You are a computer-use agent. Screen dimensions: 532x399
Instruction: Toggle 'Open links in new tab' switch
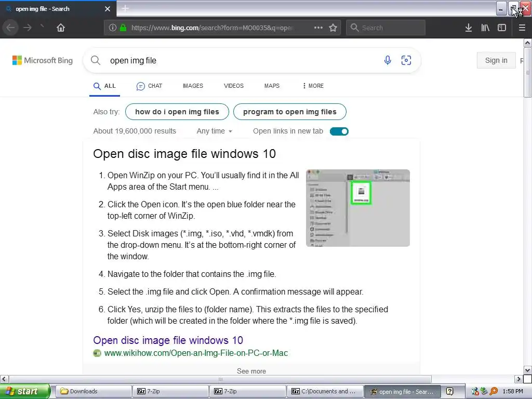(x=339, y=131)
